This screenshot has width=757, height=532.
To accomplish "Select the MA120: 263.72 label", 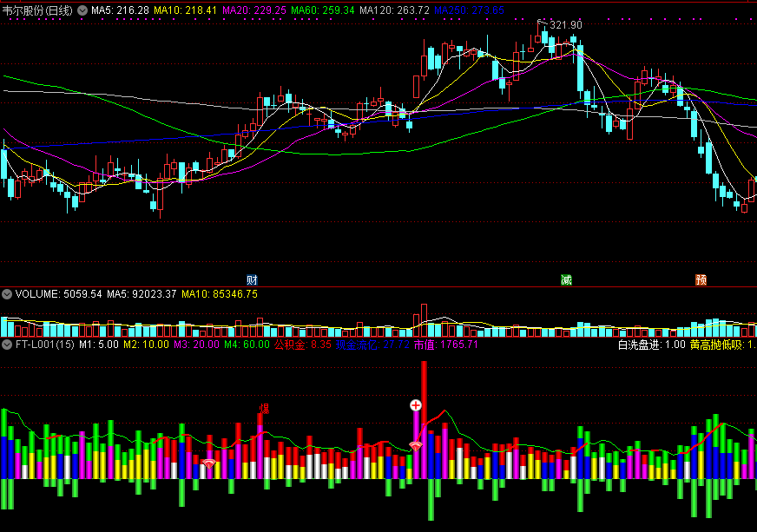I will click(x=394, y=10).
